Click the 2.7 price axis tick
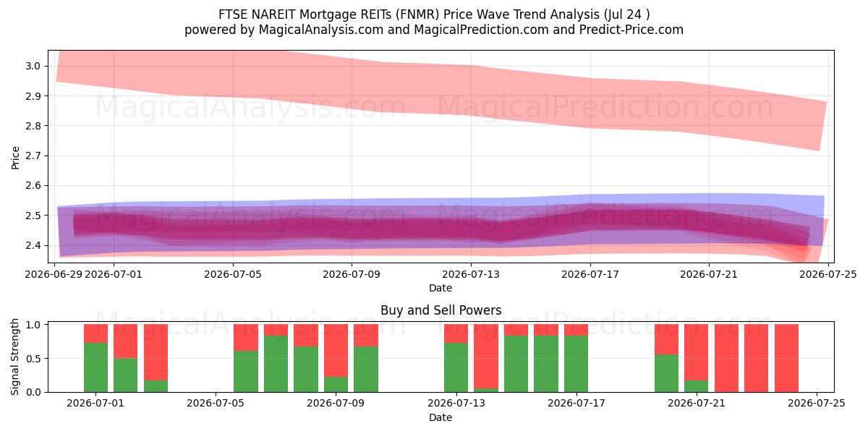 pyautogui.click(x=33, y=156)
